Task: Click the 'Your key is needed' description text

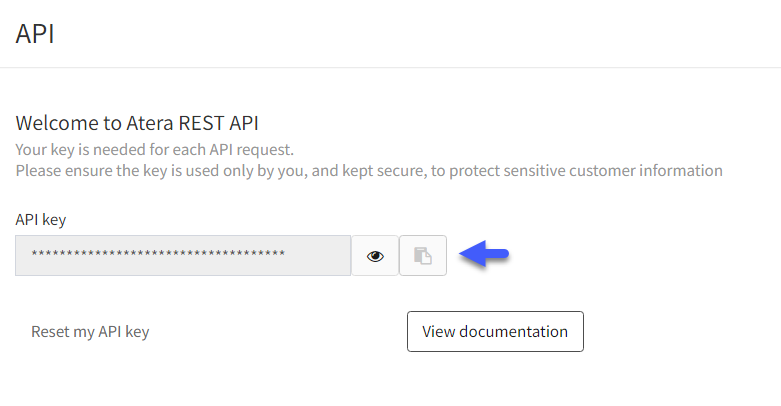Action: pos(154,149)
